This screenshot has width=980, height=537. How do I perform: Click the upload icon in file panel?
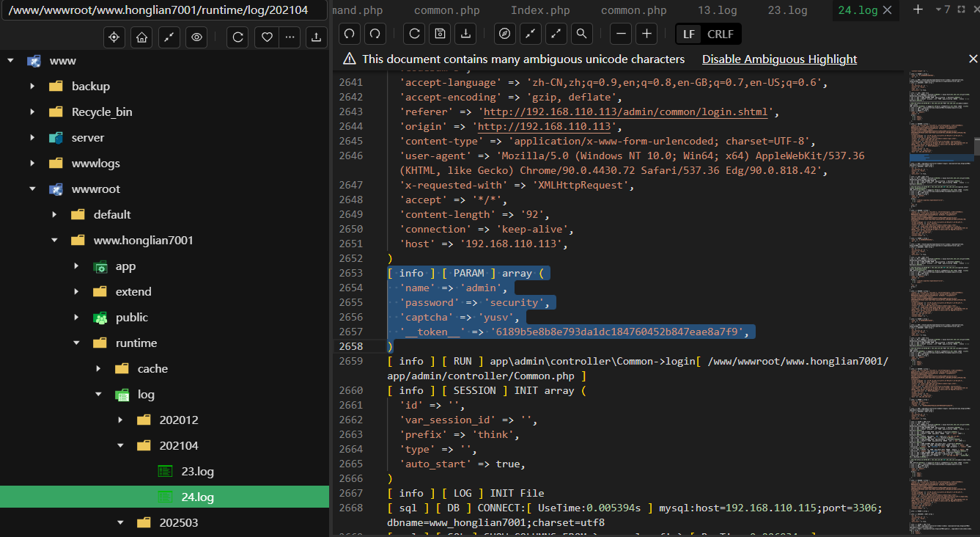point(316,37)
